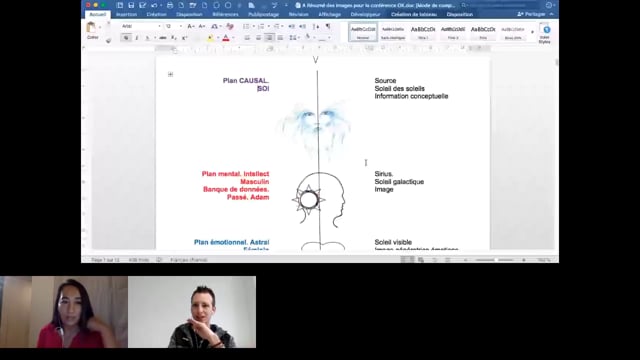640x360 pixels.
Task: Decrease font size with the smaller A icon
Action: 202,26
